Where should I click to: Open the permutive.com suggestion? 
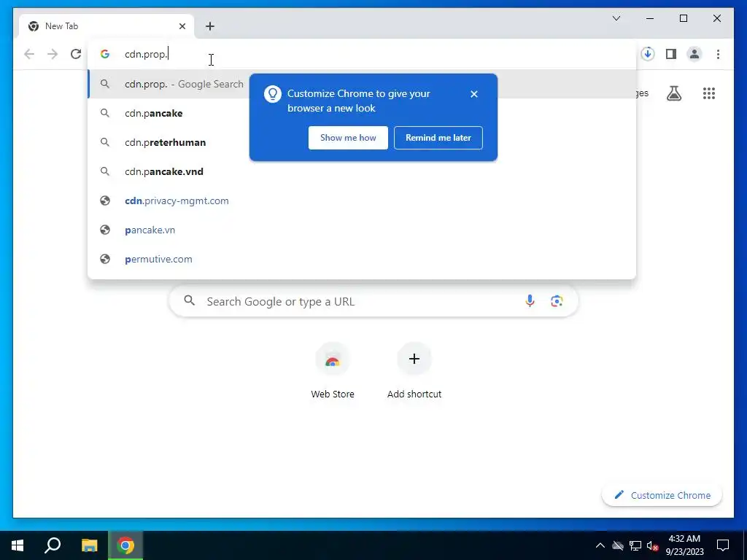click(362, 259)
